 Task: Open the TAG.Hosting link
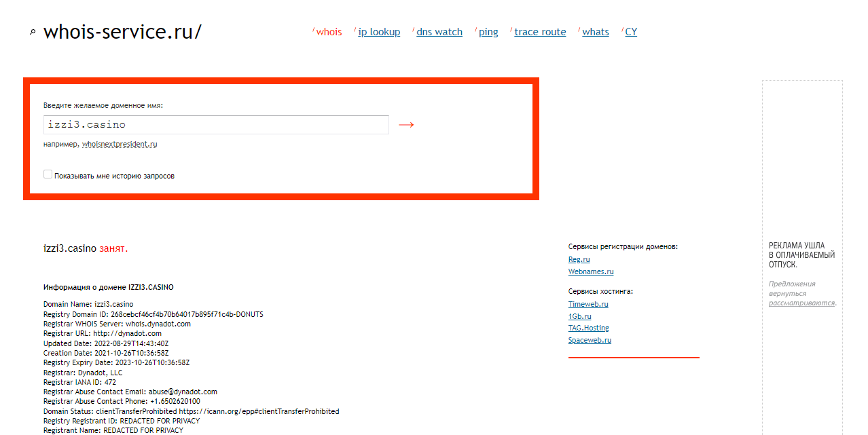click(588, 328)
